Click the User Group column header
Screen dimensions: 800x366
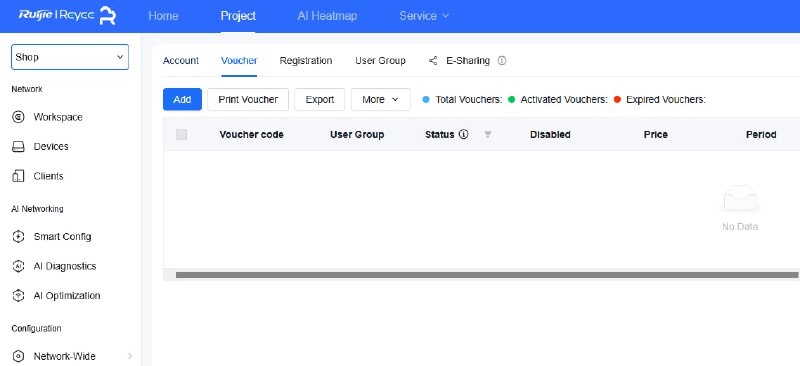[357, 135]
